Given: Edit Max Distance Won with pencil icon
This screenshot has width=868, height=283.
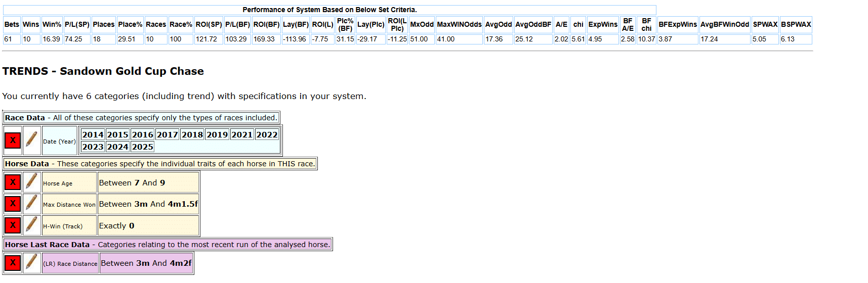Looking at the screenshot, I should (31, 204).
